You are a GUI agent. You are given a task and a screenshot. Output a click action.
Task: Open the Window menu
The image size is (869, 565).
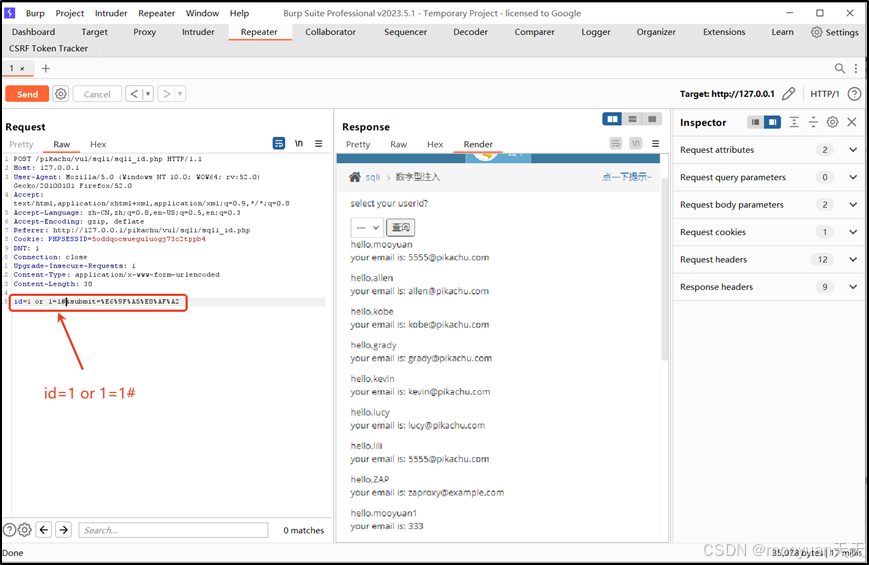(202, 13)
